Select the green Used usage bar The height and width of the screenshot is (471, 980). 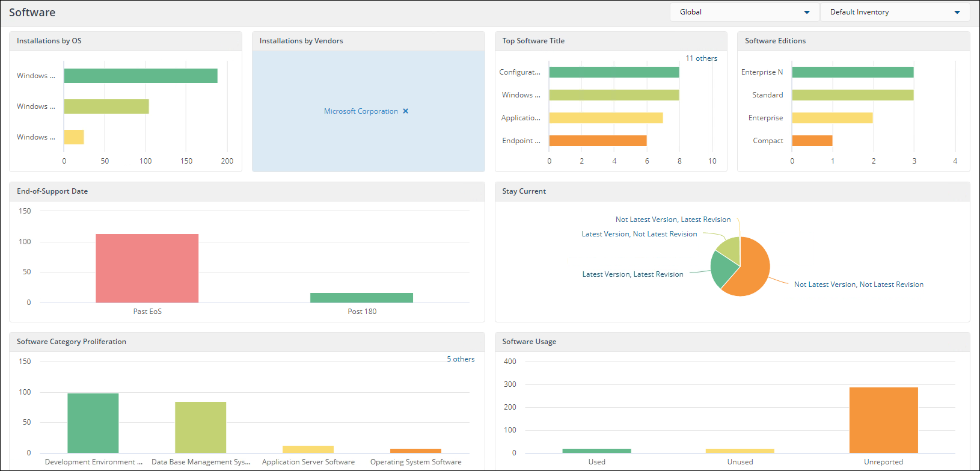click(x=596, y=451)
